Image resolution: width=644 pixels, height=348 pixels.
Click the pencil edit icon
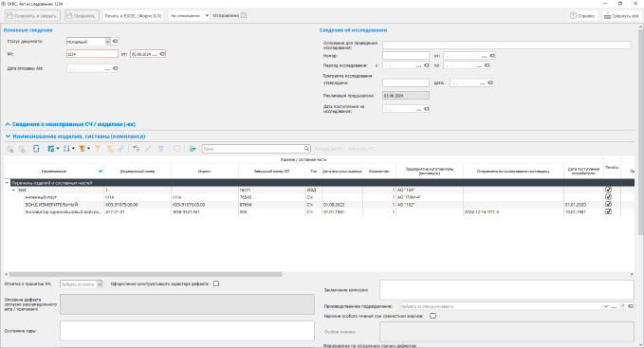point(148,149)
